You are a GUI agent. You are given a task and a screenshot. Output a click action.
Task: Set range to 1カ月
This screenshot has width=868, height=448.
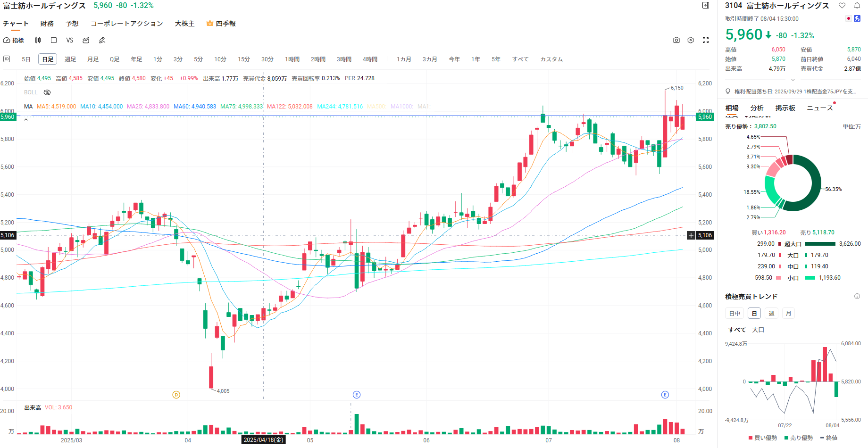(x=404, y=59)
